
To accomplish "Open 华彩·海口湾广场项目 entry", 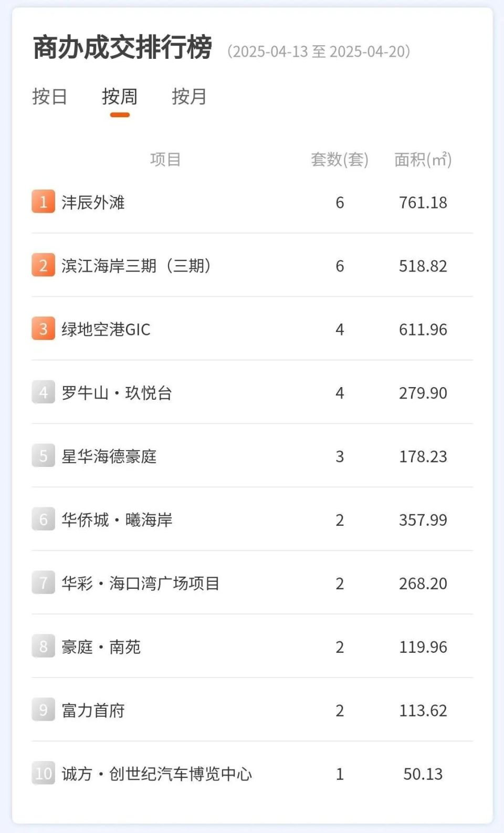I will pos(140,584).
